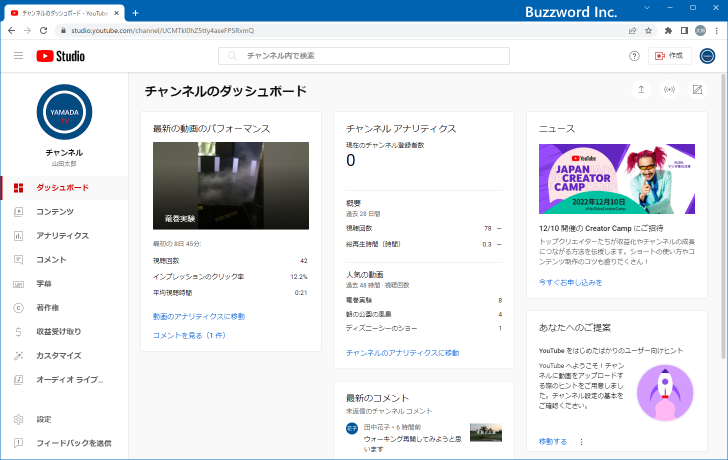Open コメント in the sidebar
The height and width of the screenshot is (460, 728).
pyautogui.click(x=65, y=259)
